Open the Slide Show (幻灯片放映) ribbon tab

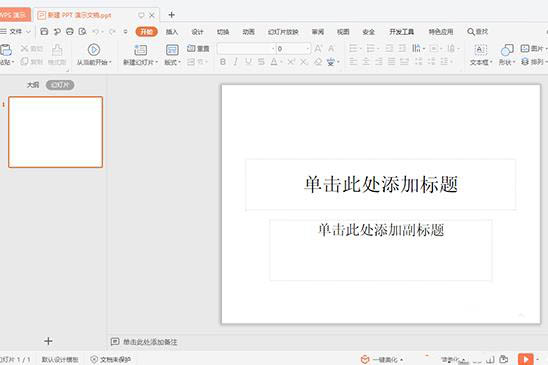283,32
